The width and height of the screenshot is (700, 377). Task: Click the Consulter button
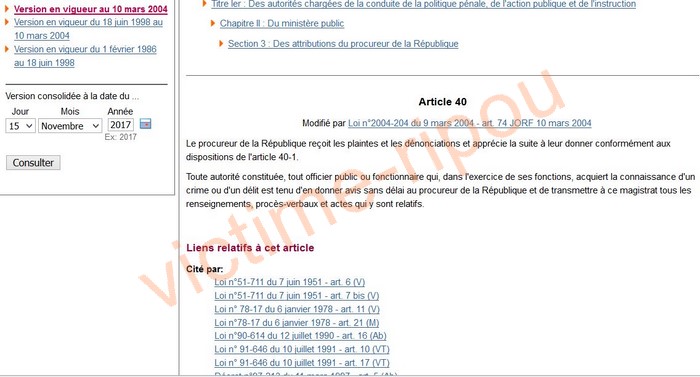(33, 163)
